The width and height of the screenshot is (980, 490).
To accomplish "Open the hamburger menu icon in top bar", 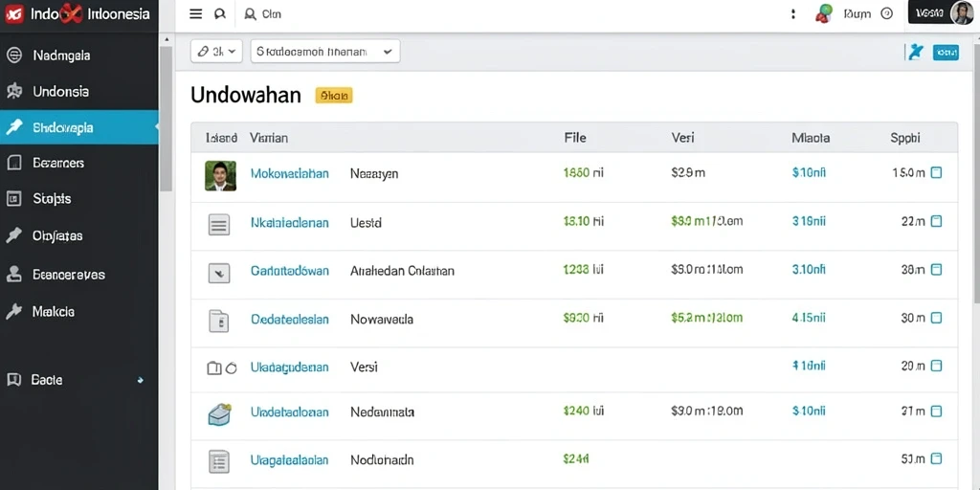I will 195,13.
